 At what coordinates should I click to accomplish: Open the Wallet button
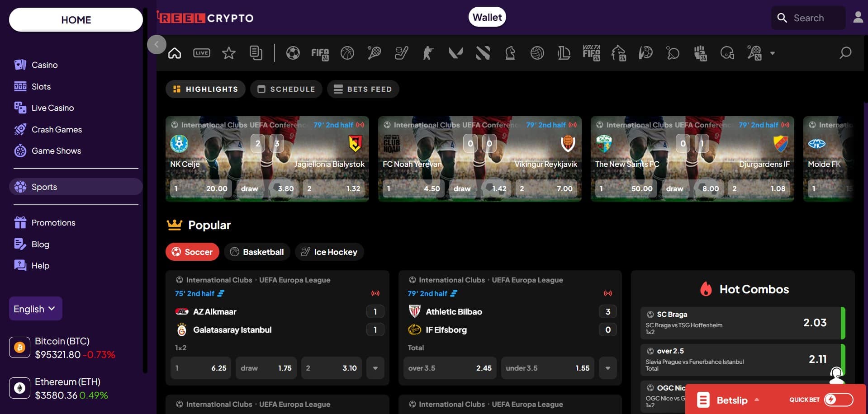coord(487,17)
